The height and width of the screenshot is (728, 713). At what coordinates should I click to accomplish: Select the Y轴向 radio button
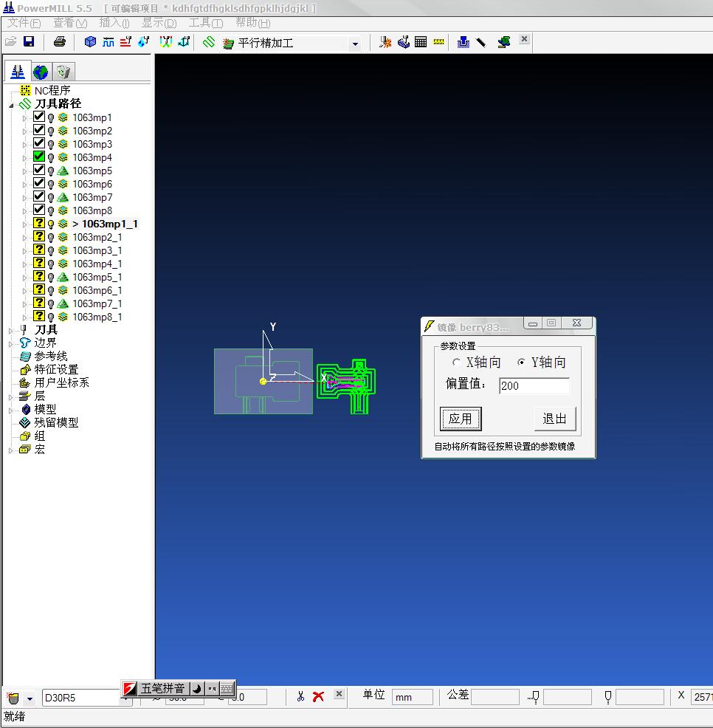[521, 362]
